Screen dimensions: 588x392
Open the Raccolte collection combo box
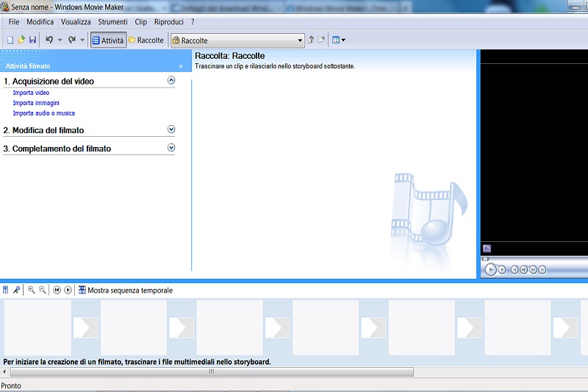pos(237,40)
